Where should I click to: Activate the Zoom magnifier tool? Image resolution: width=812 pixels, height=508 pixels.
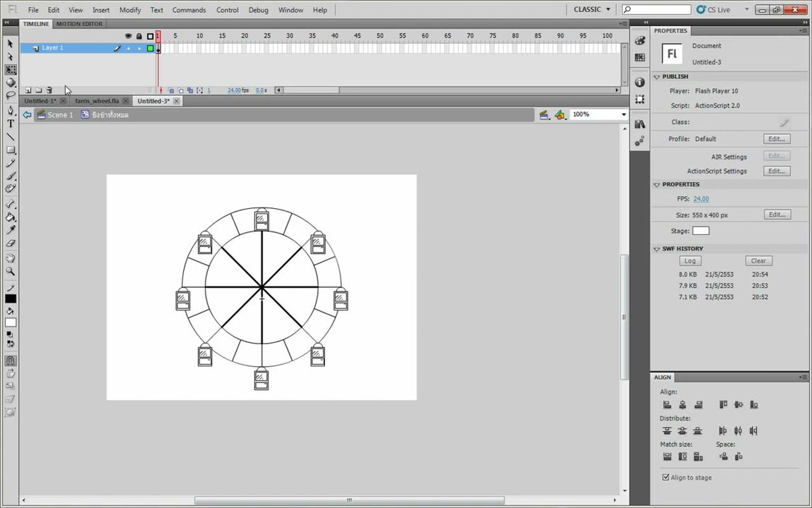coord(11,271)
